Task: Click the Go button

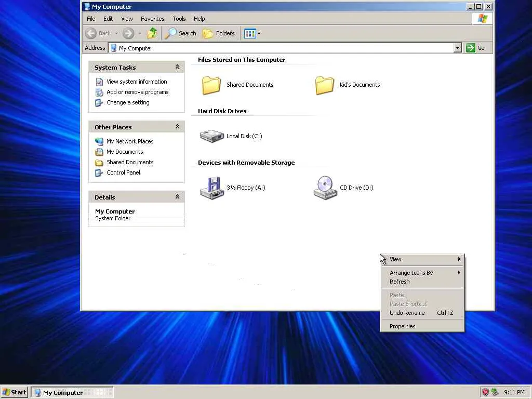Action: tap(476, 48)
